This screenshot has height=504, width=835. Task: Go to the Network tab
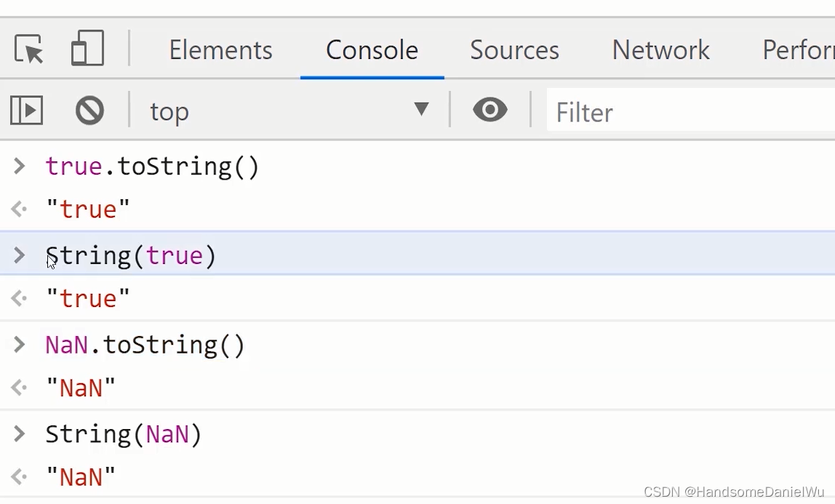[x=660, y=50]
